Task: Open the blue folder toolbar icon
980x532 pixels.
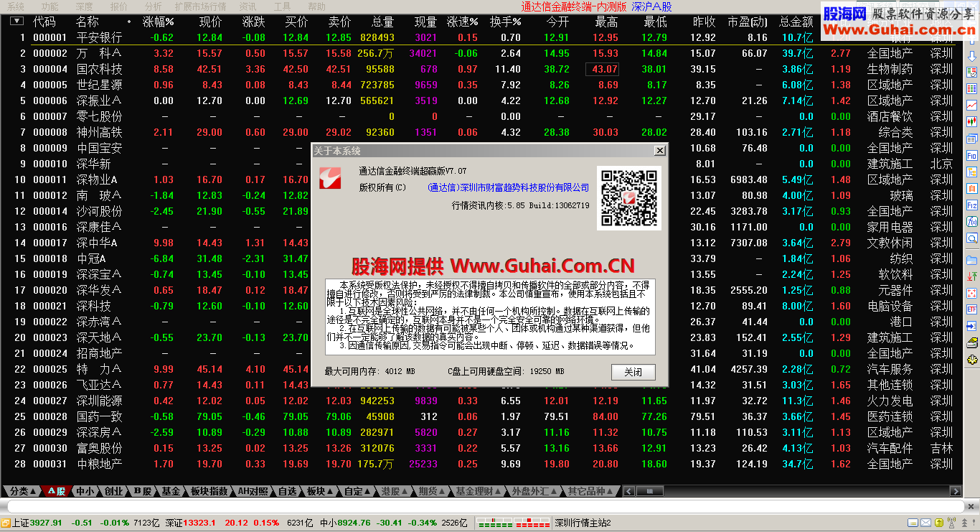Action: coord(972,260)
